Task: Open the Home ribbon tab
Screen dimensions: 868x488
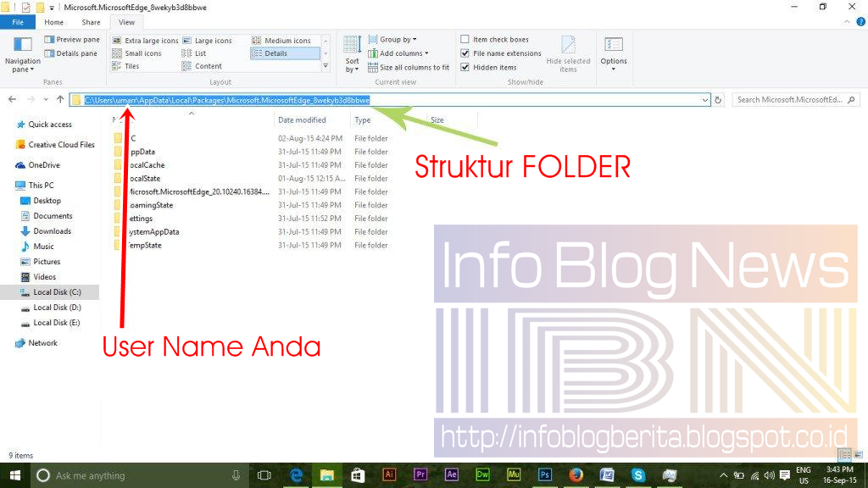Action: tap(53, 22)
